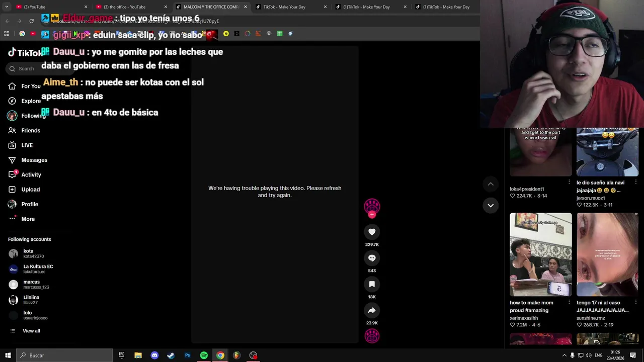Open the Google bookmark
The width and height of the screenshot is (644, 362).
coord(22,34)
